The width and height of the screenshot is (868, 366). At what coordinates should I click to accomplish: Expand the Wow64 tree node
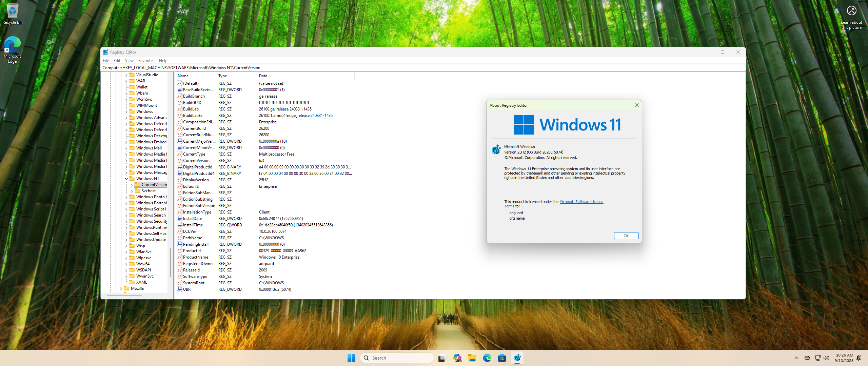click(126, 264)
